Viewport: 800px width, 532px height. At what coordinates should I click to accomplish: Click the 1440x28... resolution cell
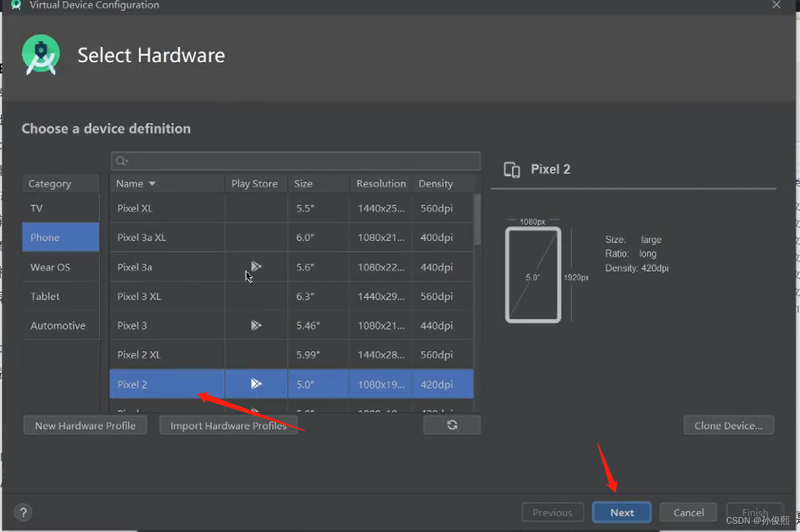click(381, 354)
